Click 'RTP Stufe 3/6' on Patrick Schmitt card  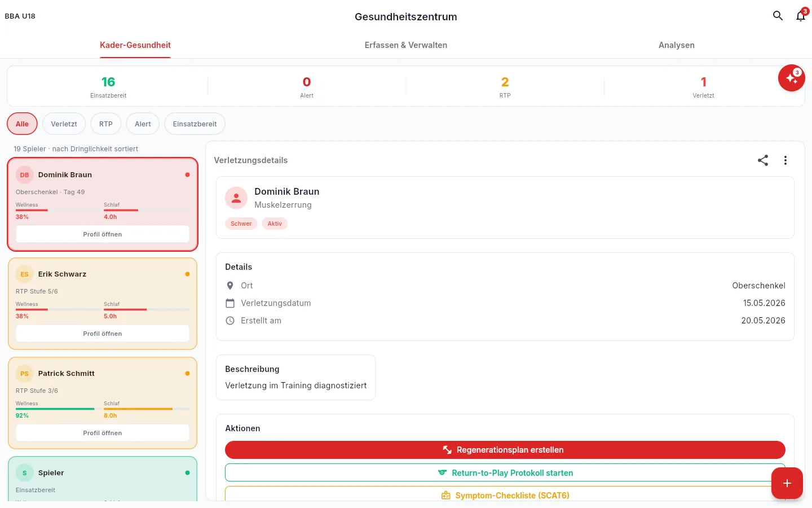pyautogui.click(x=37, y=391)
